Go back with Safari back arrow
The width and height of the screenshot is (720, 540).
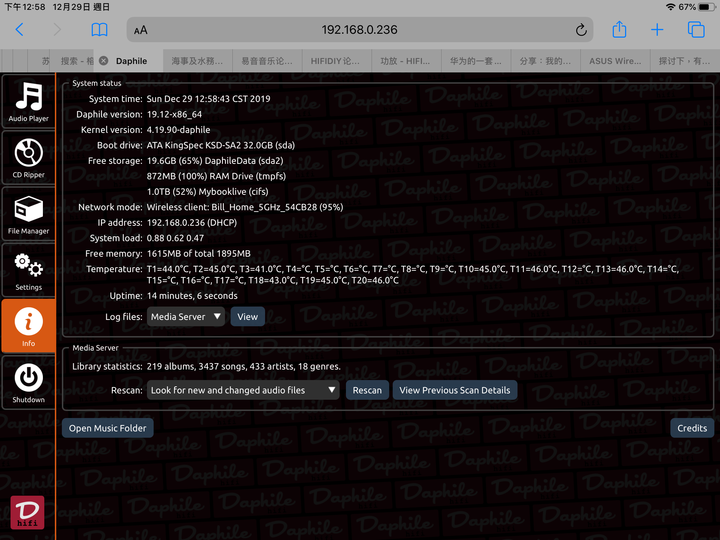pos(19,30)
